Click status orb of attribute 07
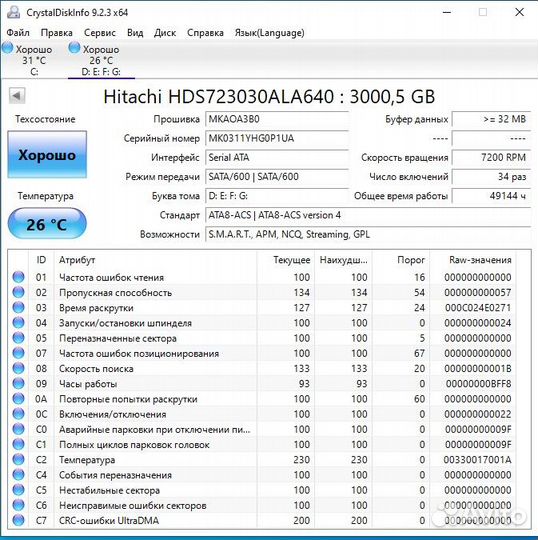 18,353
